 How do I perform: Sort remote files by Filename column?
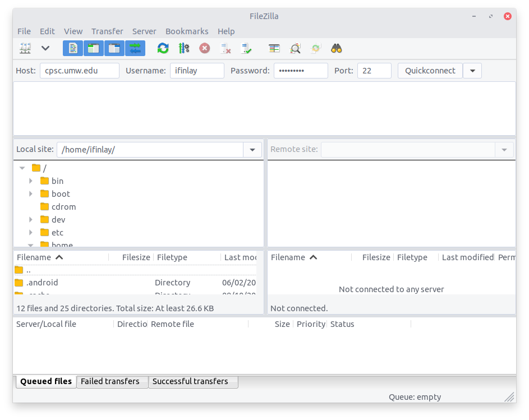[x=310, y=257]
